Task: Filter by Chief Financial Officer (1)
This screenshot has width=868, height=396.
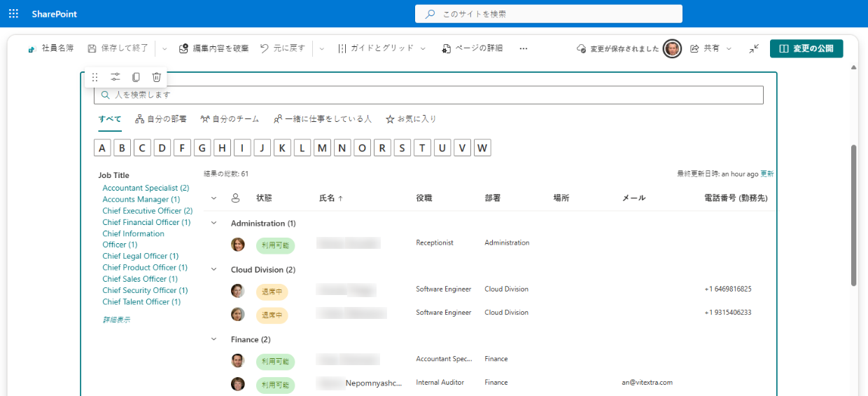Action: point(146,222)
